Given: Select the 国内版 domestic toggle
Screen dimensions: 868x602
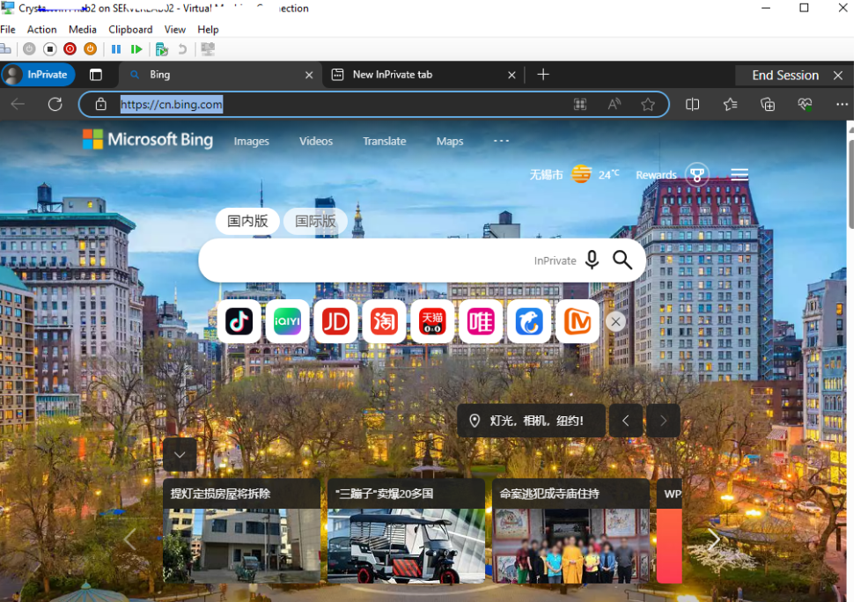Looking at the screenshot, I should click(247, 221).
